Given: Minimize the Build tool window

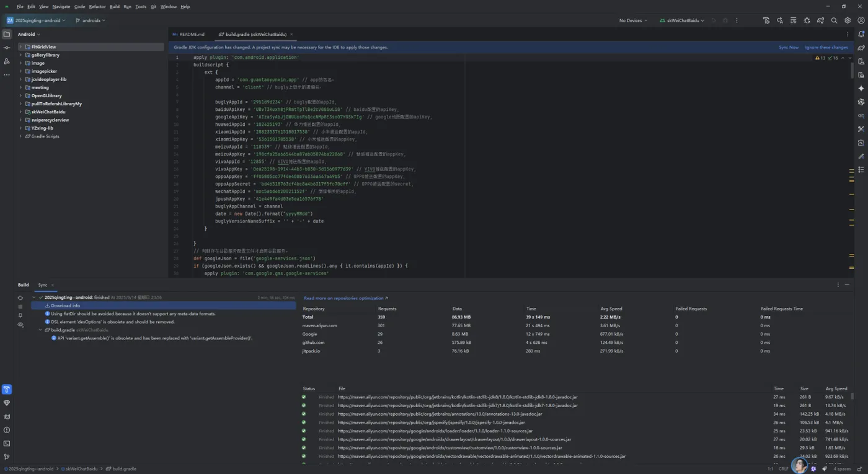Looking at the screenshot, I should tap(848, 285).
